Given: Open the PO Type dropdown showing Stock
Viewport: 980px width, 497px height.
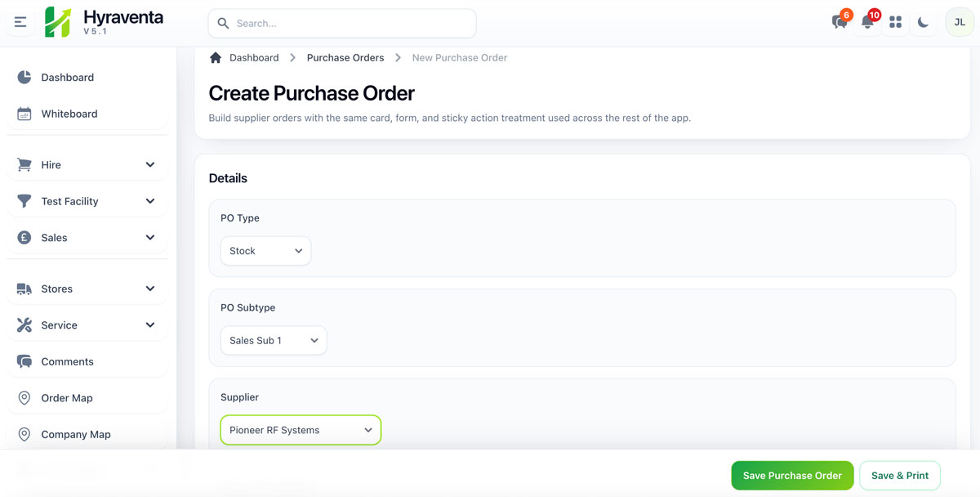Looking at the screenshot, I should coord(265,251).
